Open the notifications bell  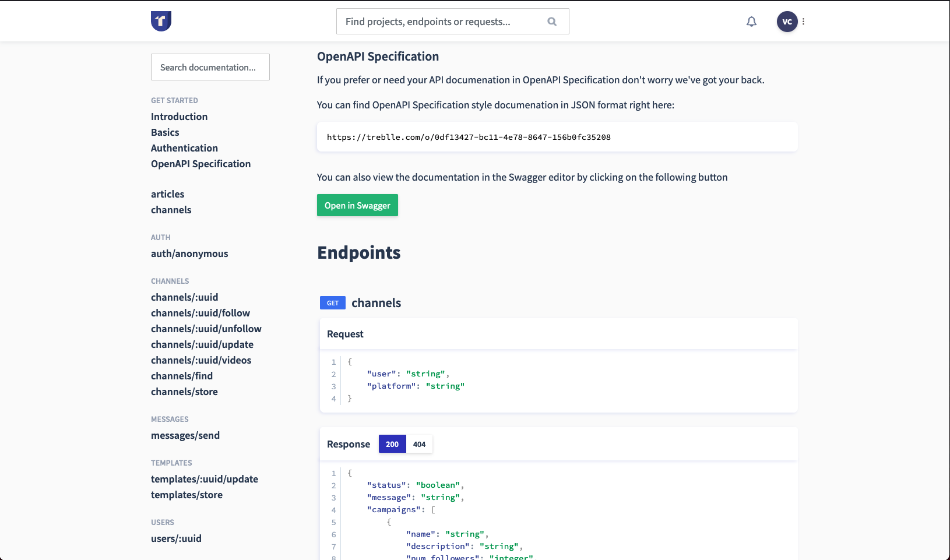coord(751,22)
